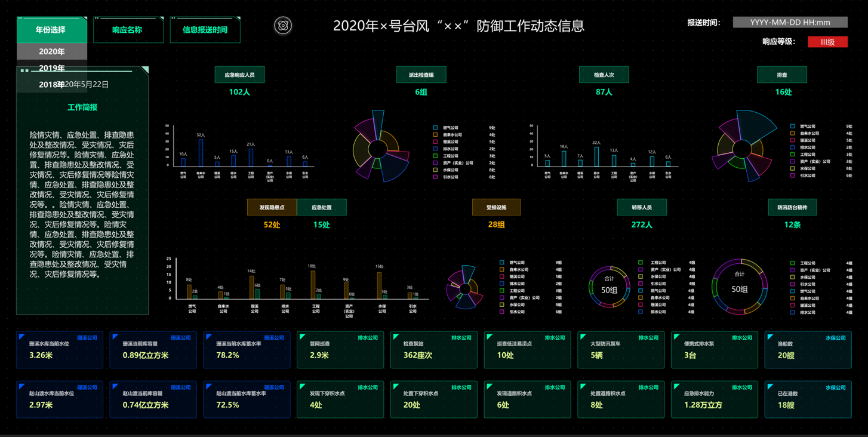Toggle 工程公司 legend box in 转移人员 chart
The image size is (868, 437).
641,263
